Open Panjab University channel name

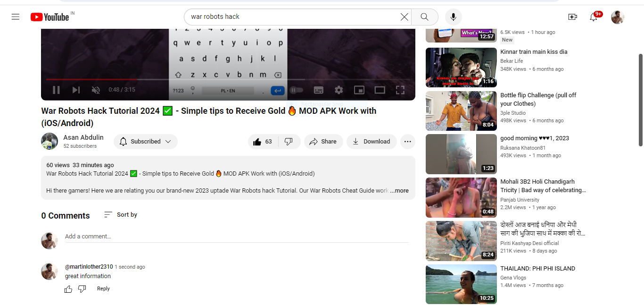click(x=520, y=200)
